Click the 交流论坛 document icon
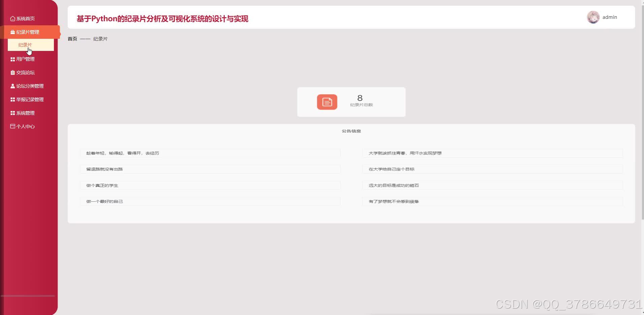Screen dimensions: 644x315 point(12,73)
